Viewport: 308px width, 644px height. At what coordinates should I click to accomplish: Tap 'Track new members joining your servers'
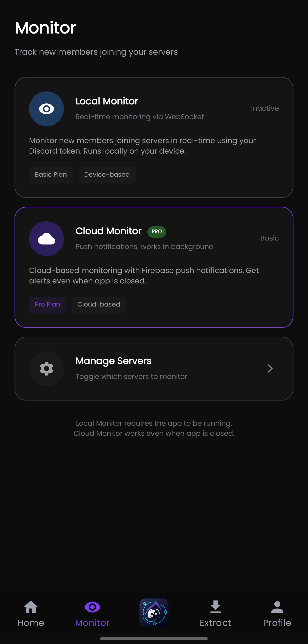tap(96, 52)
